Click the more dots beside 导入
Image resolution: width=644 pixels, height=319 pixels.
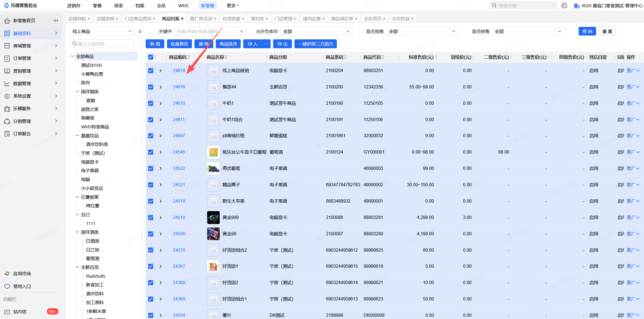(266, 44)
